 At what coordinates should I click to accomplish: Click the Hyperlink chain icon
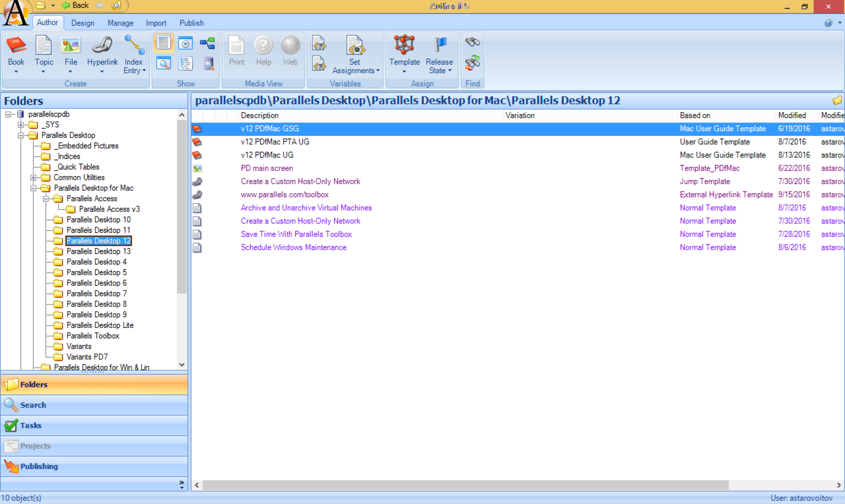click(102, 45)
